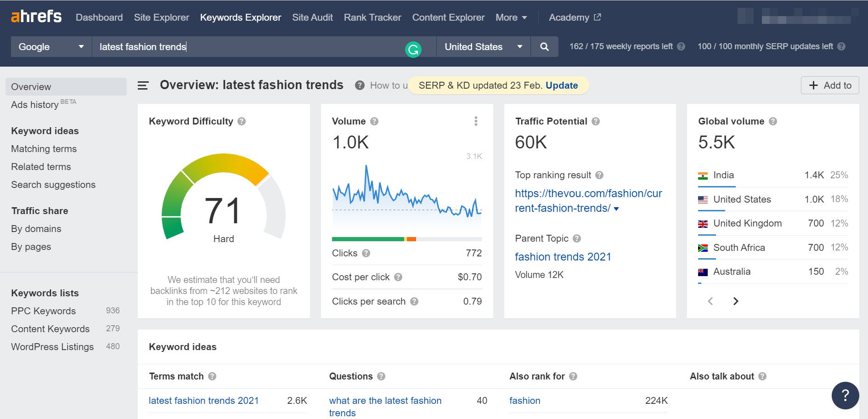
Task: Open the Google search engine dropdown
Action: [51, 47]
